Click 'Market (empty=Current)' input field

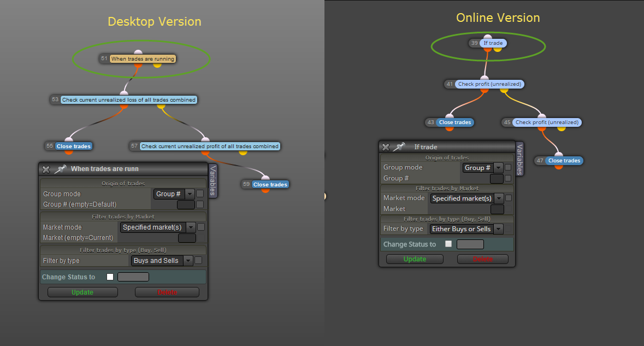(x=187, y=238)
